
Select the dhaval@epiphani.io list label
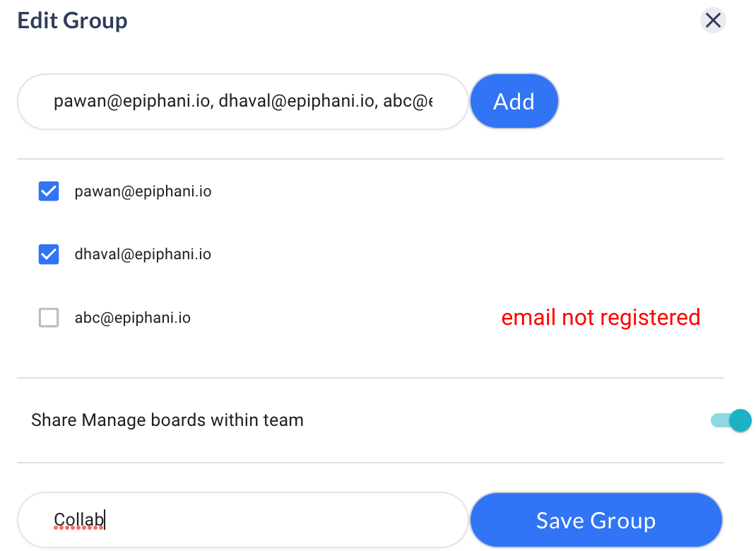pos(143,254)
